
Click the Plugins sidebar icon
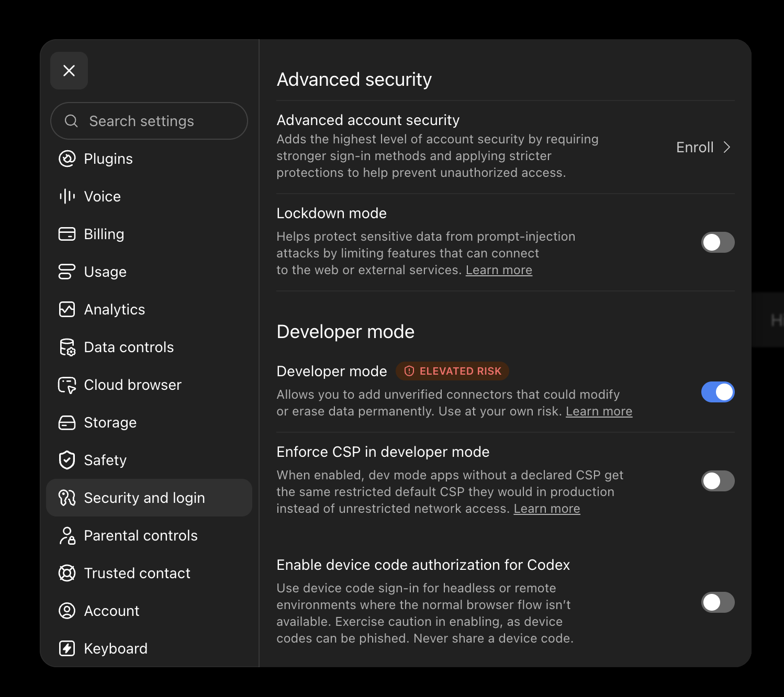(x=67, y=159)
